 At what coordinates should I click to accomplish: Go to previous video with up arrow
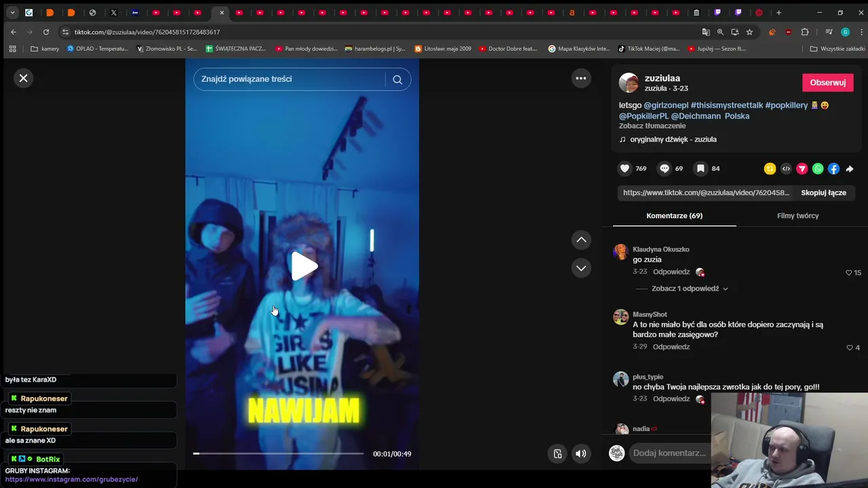(581, 240)
